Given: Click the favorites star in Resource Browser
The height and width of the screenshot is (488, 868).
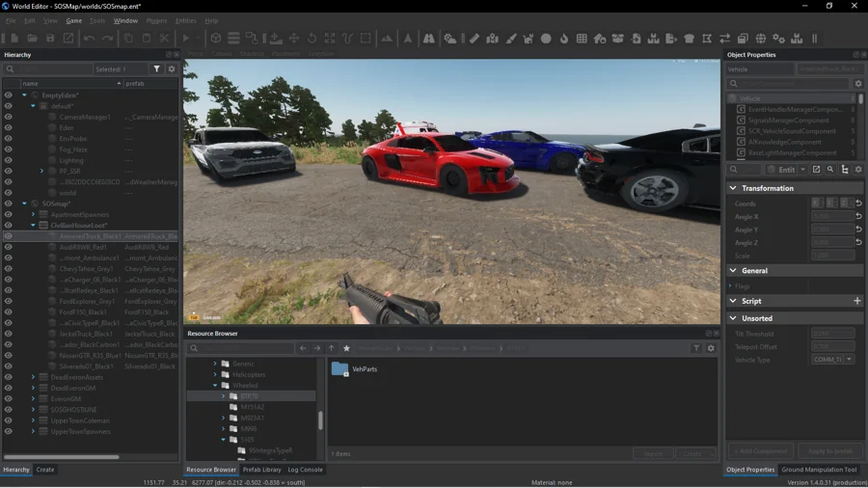Looking at the screenshot, I should click(346, 348).
